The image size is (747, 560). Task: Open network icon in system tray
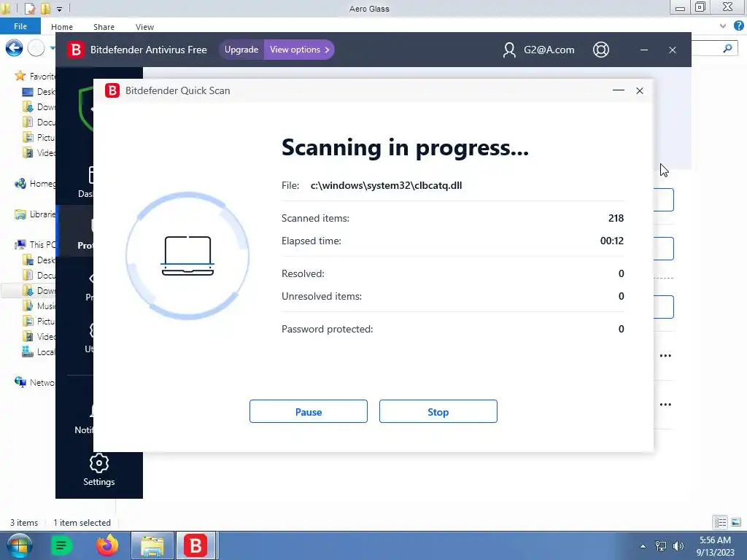(x=661, y=546)
